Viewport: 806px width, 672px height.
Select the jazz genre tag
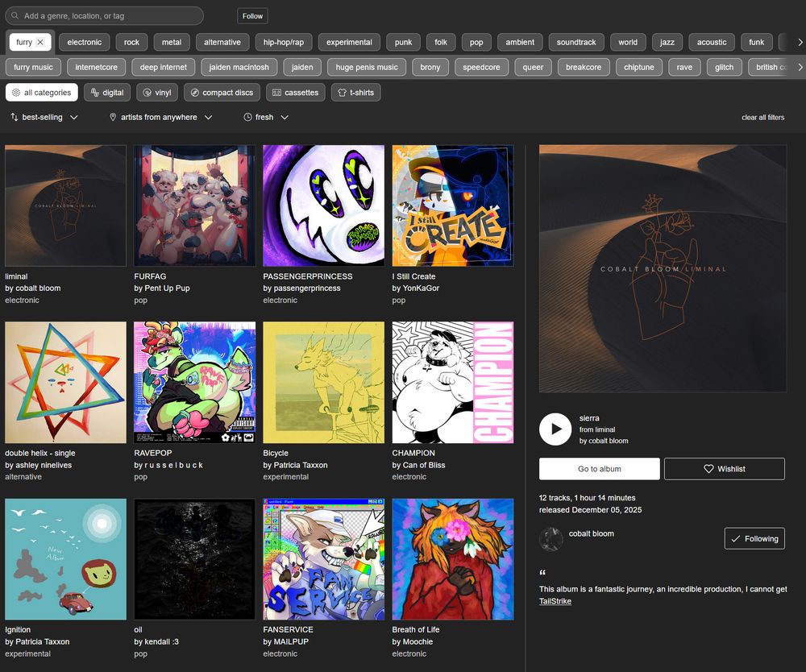[x=667, y=42]
